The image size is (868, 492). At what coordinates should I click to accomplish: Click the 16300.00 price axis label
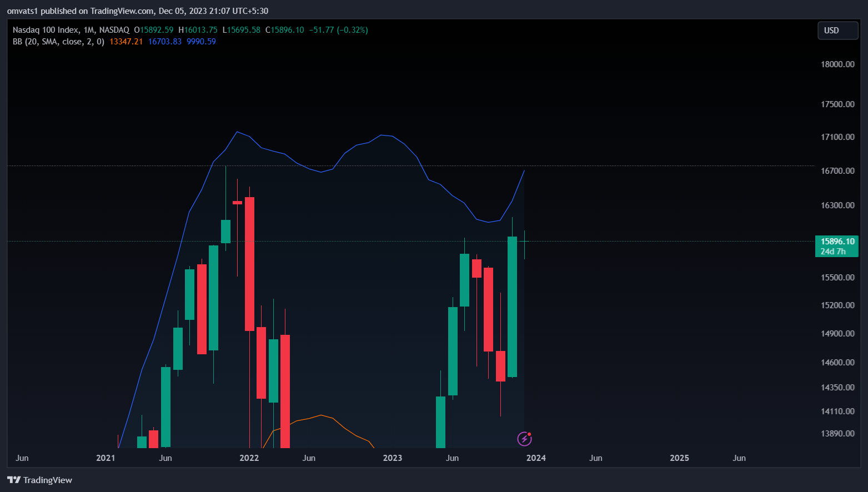pos(837,205)
